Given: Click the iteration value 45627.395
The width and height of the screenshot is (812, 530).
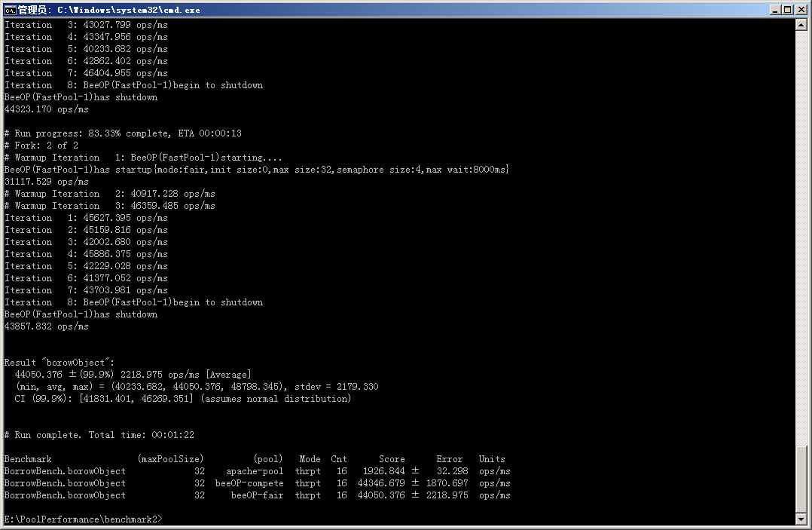Looking at the screenshot, I should coord(107,218).
